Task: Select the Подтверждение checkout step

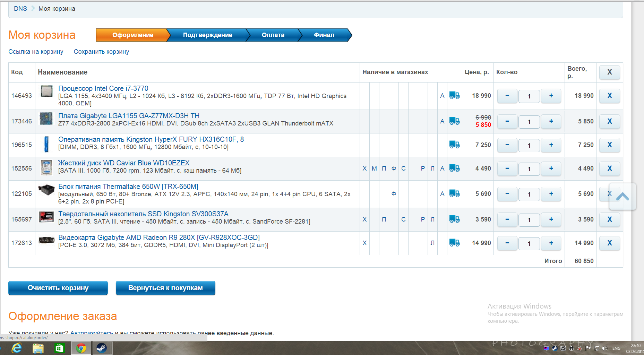Action: pyautogui.click(x=208, y=35)
